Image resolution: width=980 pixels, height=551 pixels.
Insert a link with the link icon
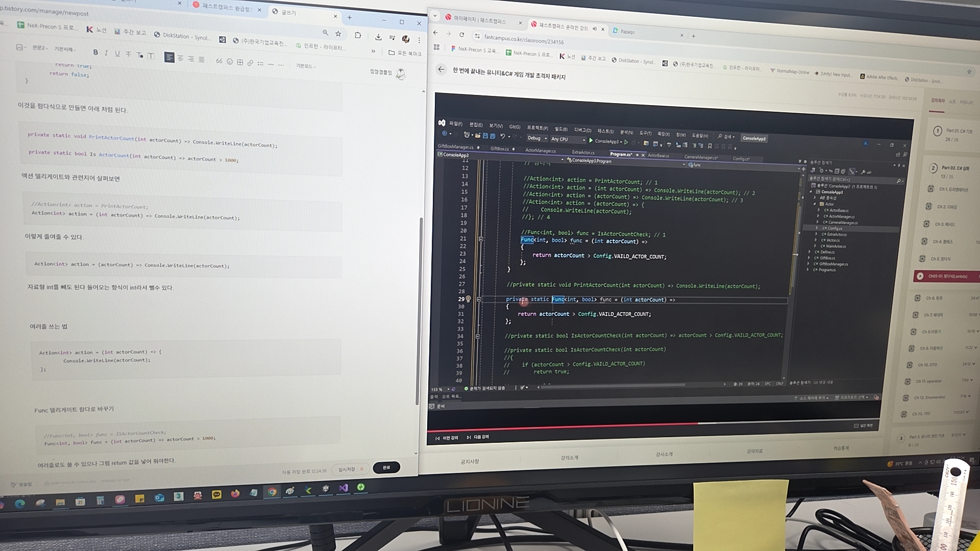[x=250, y=63]
